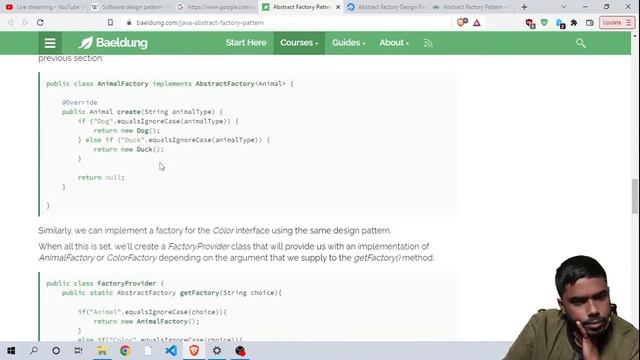View site info via padlock icon

click(x=129, y=23)
